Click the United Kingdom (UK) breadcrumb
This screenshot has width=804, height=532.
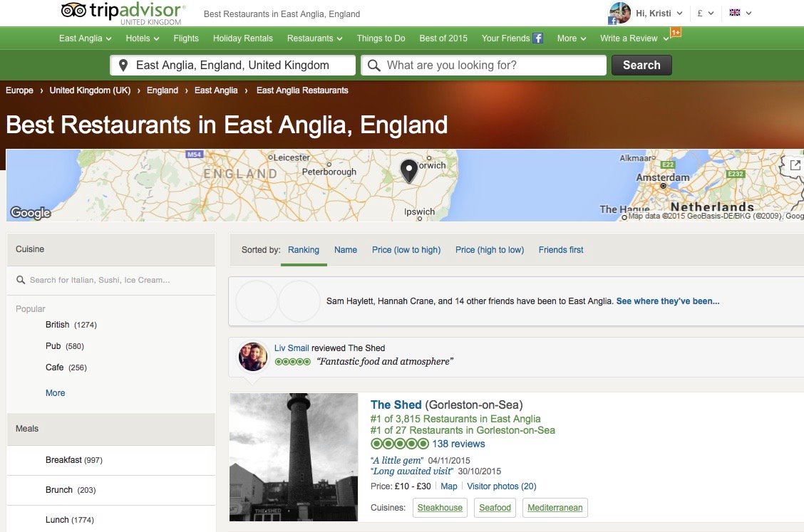91,90
